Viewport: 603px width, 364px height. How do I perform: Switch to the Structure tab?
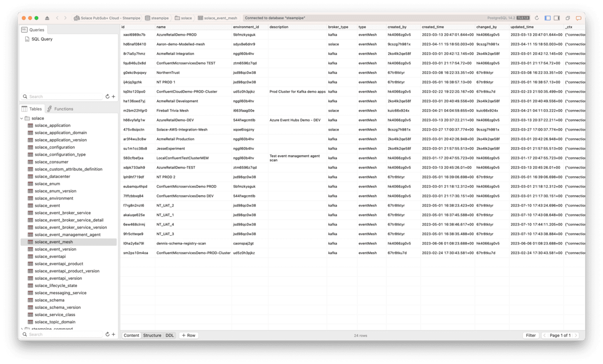(152, 335)
